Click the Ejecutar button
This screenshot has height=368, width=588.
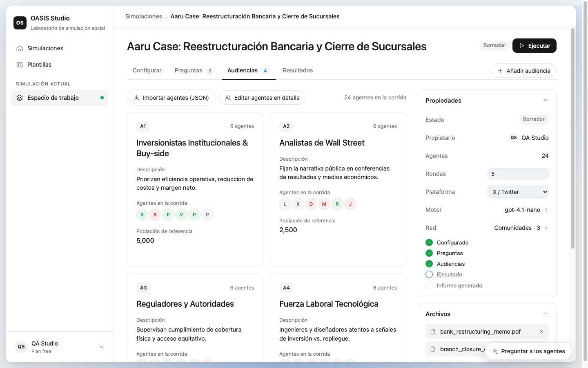tap(535, 45)
